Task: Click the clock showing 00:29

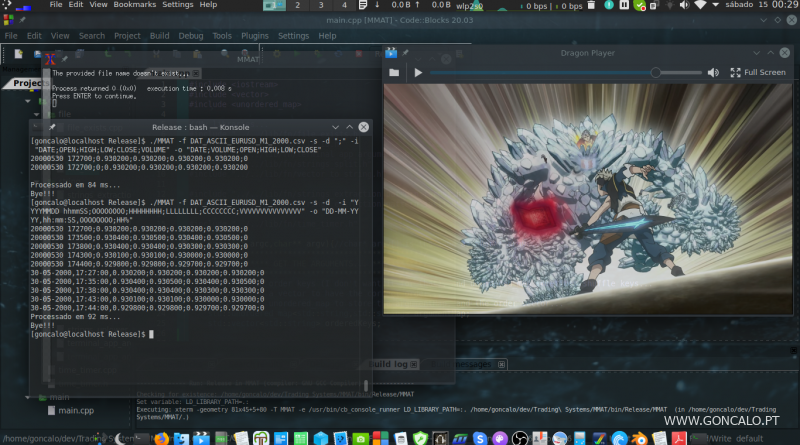Action: coord(783,7)
